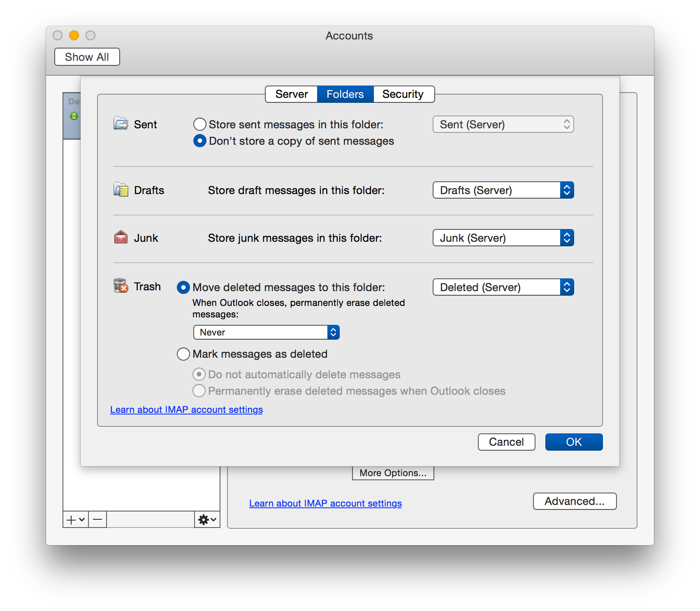Click the Junk mail envelope icon
This screenshot has width=700, height=611.
pyautogui.click(x=121, y=237)
